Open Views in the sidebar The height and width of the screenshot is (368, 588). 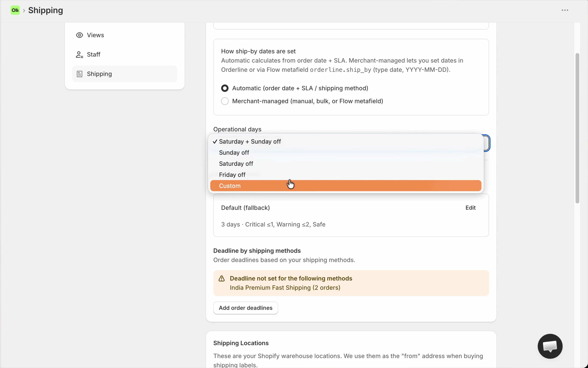[x=125, y=35]
